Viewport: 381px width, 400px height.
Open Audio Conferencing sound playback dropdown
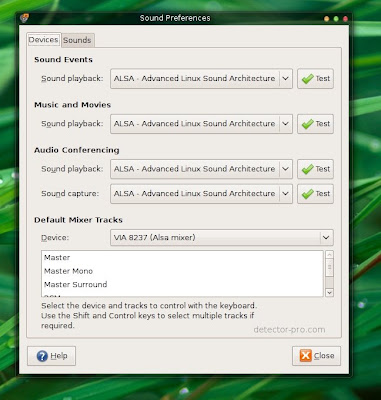201,169
